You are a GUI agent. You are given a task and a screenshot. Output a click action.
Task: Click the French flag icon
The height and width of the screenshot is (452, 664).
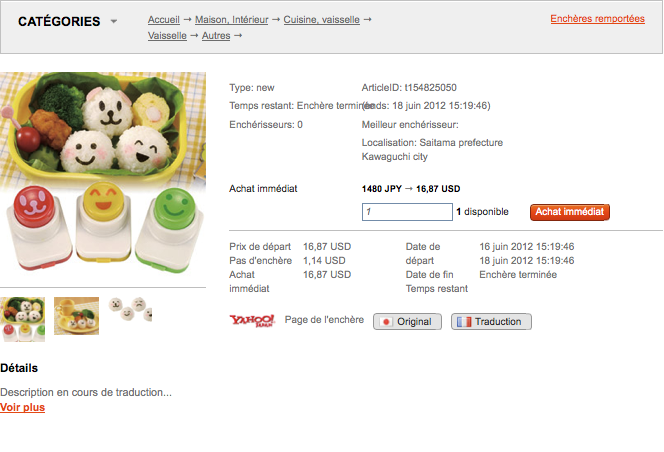tap(464, 322)
